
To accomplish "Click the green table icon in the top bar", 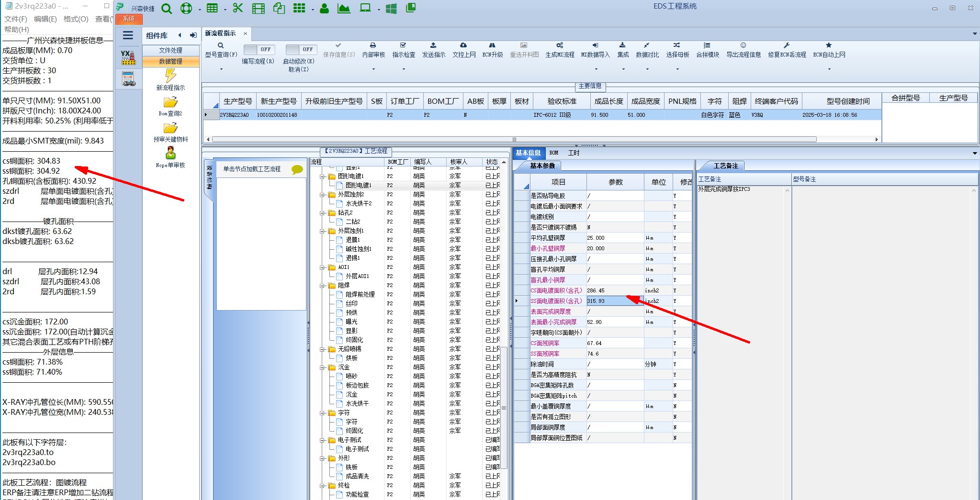I will click(212, 8).
